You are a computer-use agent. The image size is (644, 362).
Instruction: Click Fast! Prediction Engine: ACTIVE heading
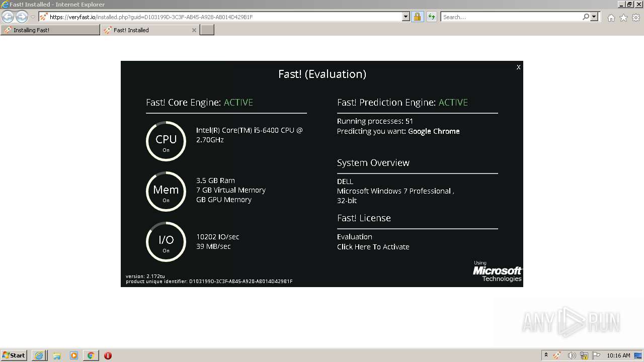click(x=403, y=103)
